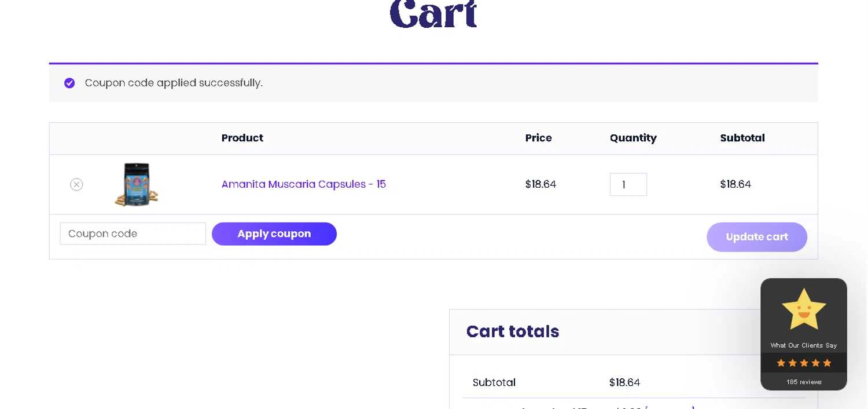Click the coupon applied successfully message

click(174, 83)
